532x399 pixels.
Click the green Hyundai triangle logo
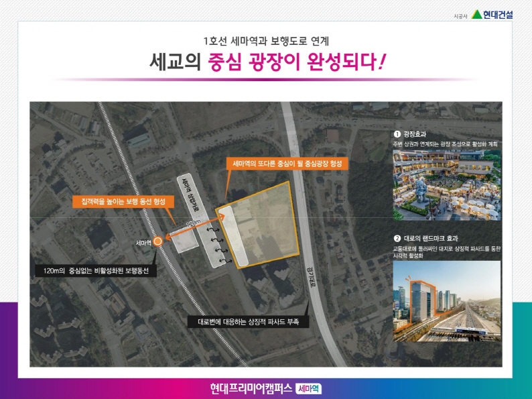pyautogui.click(x=476, y=14)
